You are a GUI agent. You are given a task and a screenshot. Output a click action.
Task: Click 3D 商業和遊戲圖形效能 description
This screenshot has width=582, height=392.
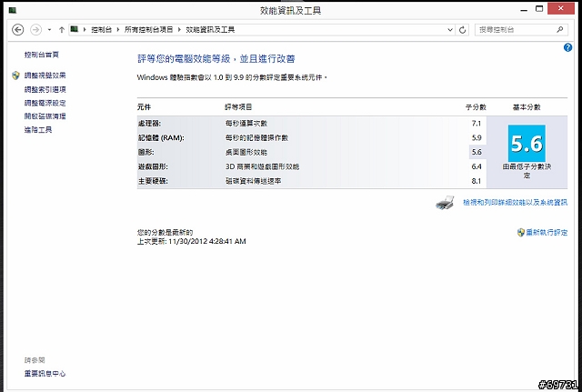pos(262,166)
